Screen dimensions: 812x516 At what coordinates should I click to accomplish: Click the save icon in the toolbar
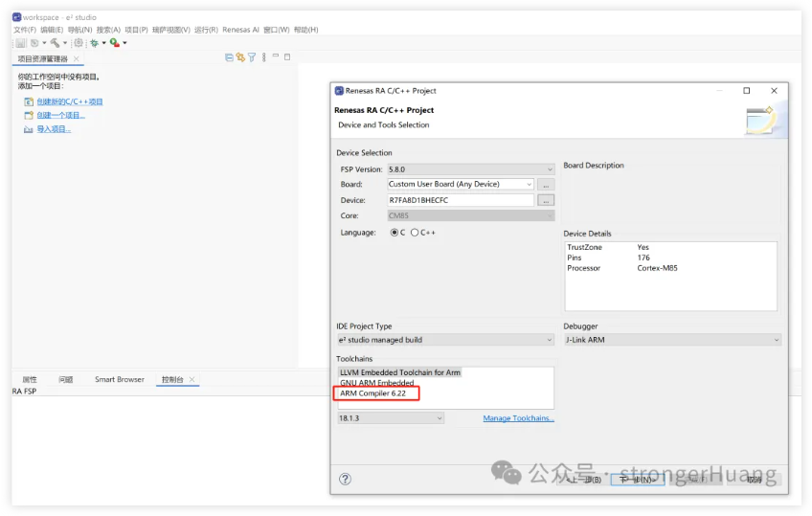(x=20, y=43)
